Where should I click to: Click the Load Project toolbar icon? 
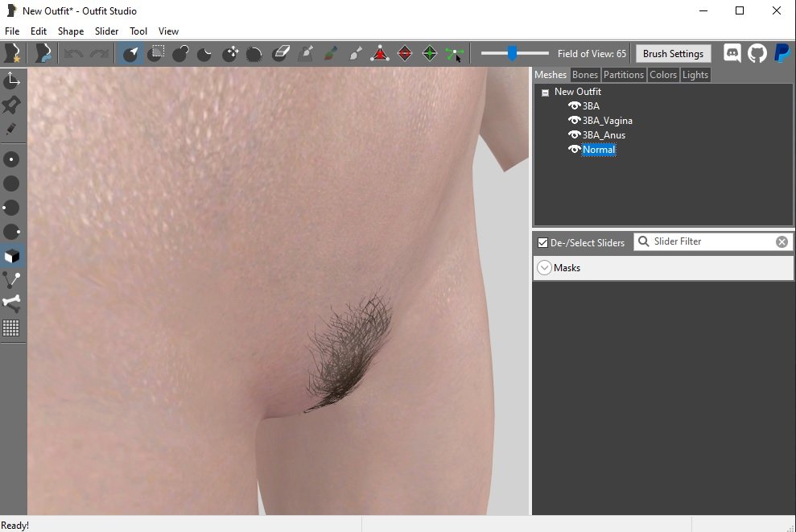[x=42, y=54]
